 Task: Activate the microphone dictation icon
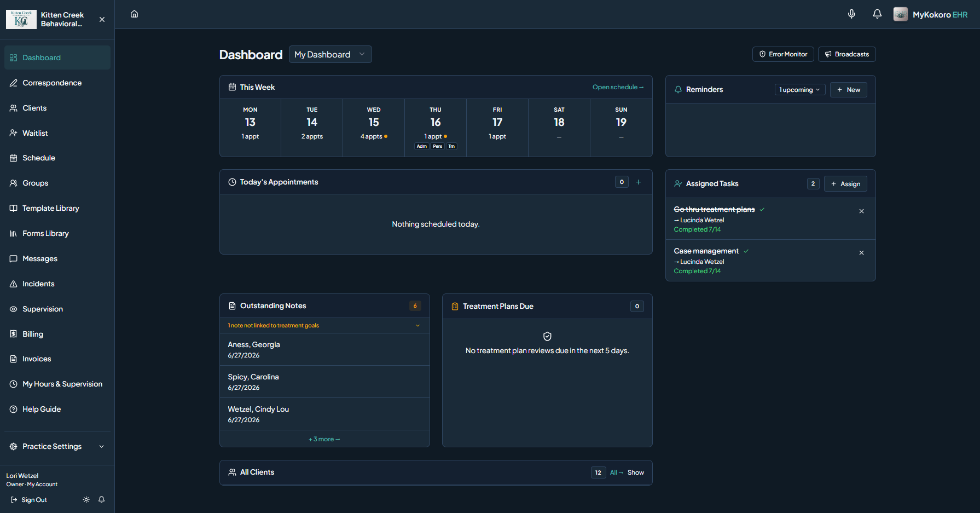coord(851,14)
